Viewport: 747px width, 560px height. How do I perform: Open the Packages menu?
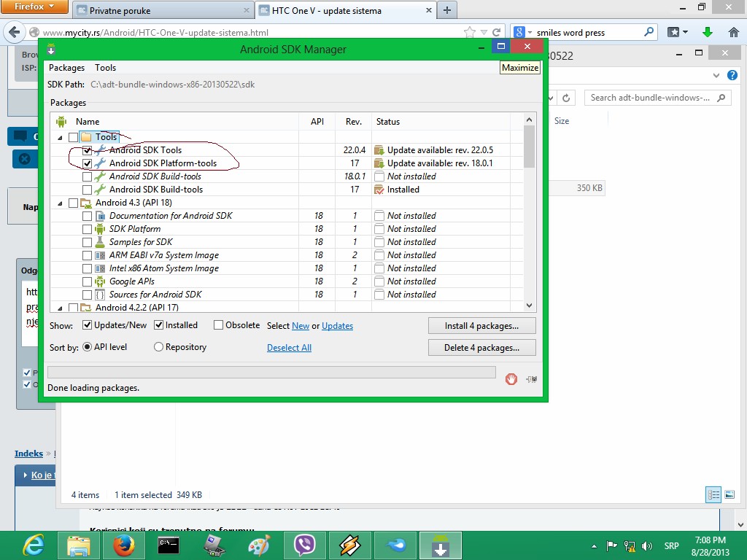[66, 68]
